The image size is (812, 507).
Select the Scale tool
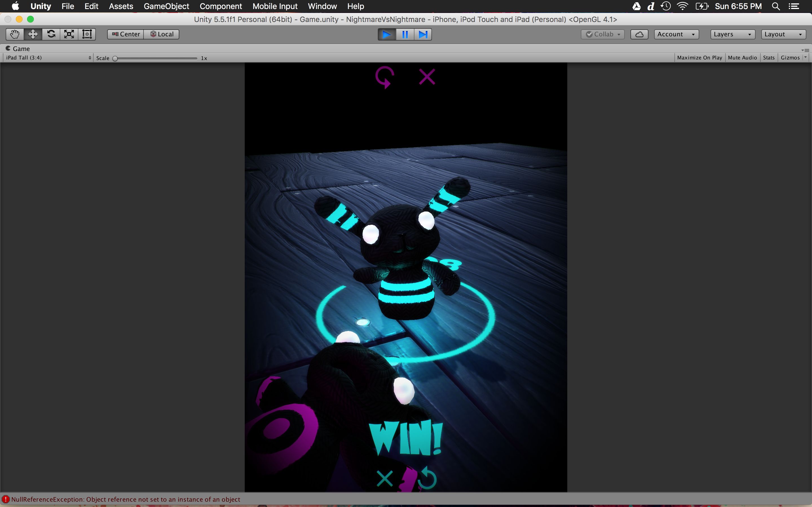[69, 34]
